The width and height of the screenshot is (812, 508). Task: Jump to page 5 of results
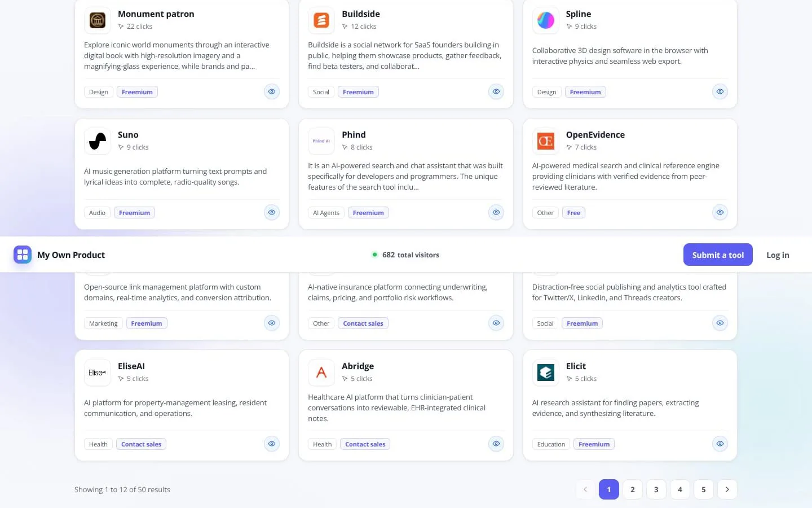click(704, 489)
